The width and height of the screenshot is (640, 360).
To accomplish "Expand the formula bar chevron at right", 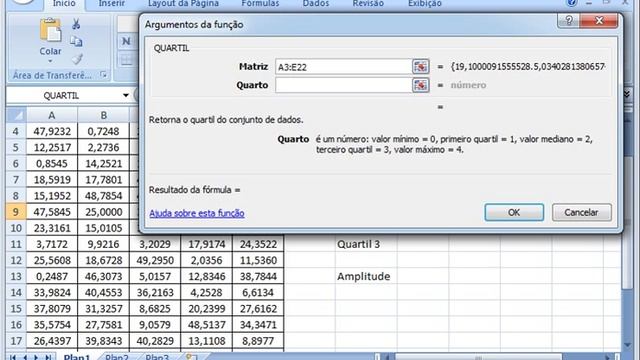I will click(627, 94).
